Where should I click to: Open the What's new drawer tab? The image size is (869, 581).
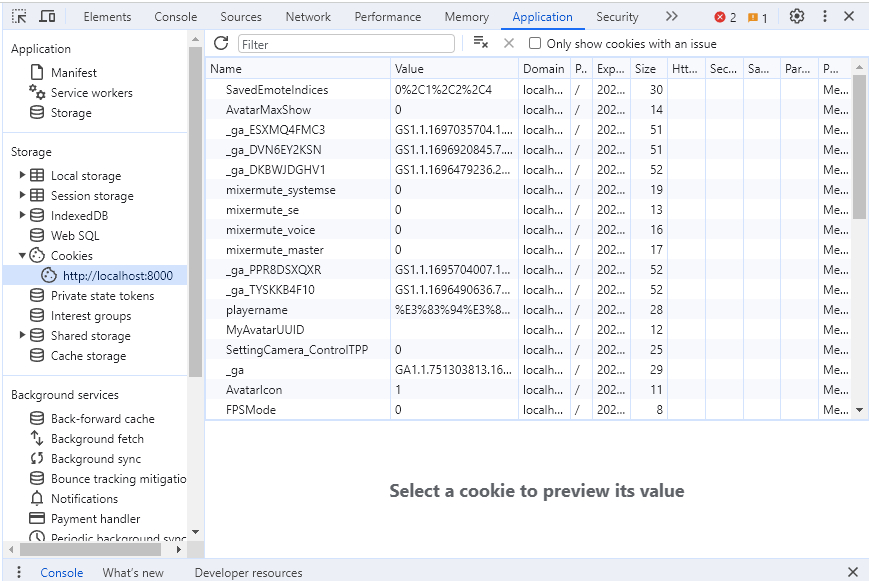click(x=133, y=573)
